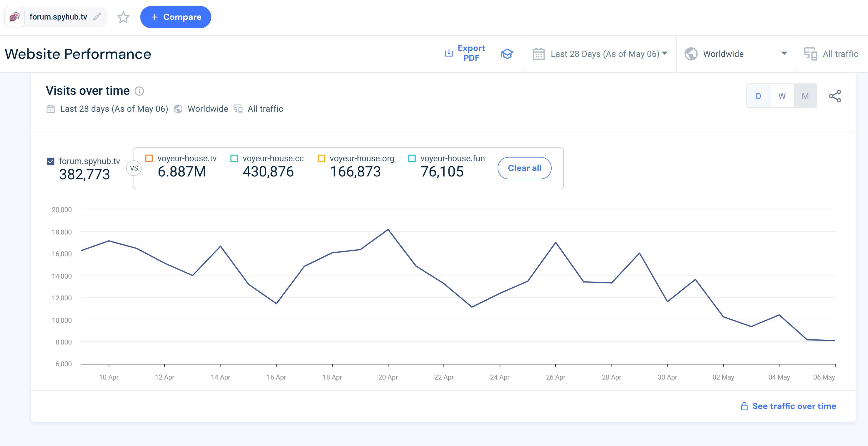The image size is (868, 446).
Task: Check the voyeur-house.cc checkbox
Action: [x=234, y=158]
